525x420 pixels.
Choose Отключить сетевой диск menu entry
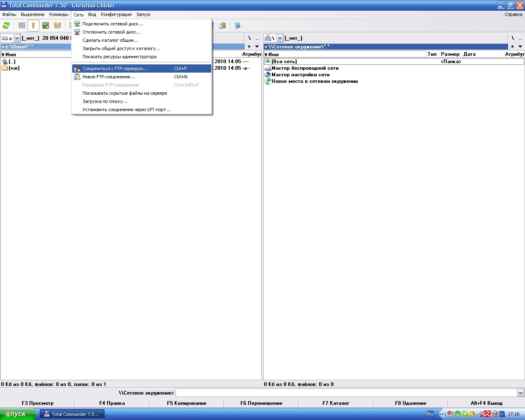[142, 32]
